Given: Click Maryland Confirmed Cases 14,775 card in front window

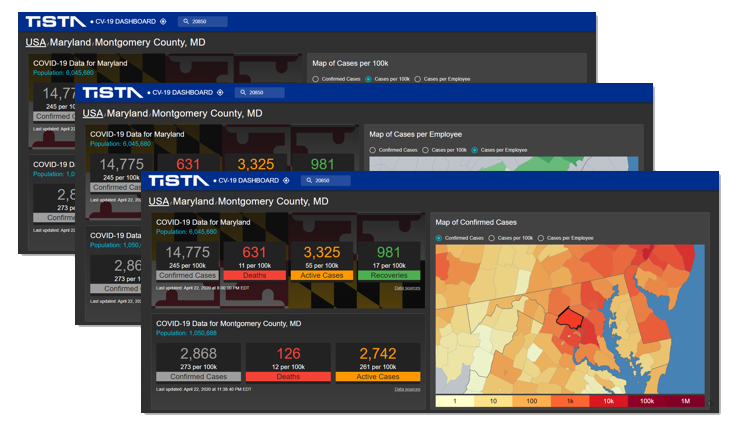Looking at the screenshot, I should click(187, 261).
